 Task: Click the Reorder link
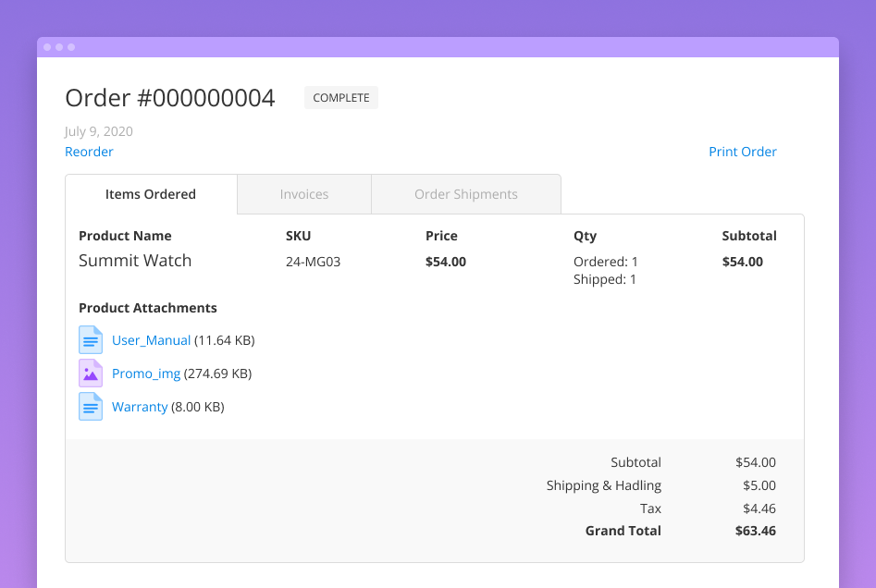tap(89, 151)
